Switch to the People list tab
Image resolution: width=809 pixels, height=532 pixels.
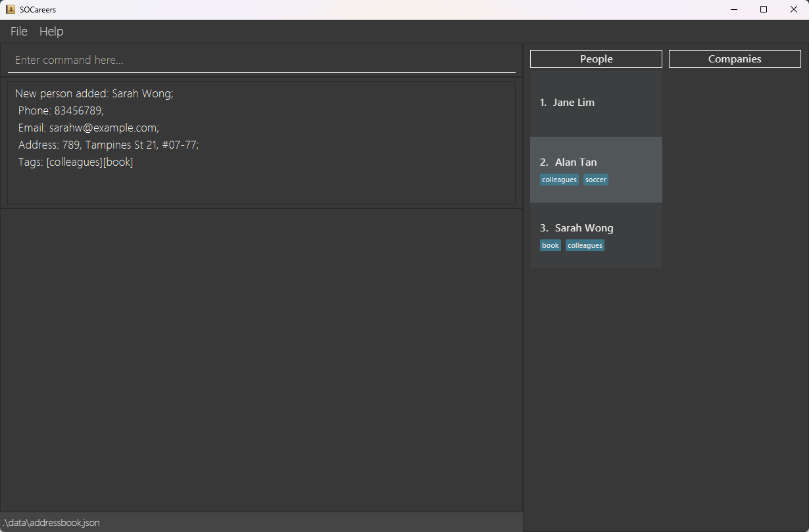tap(596, 59)
